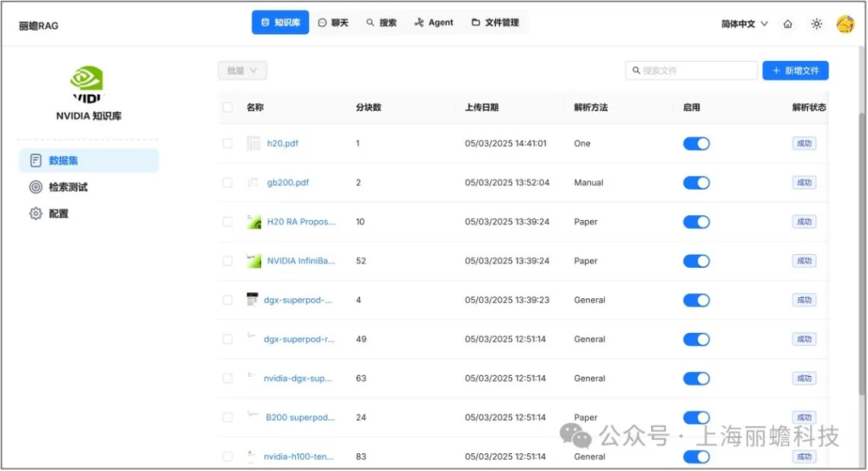Viewport: 868px width, 471px height.
Task: Disable the B200 superpod... enable toggle
Action: (697, 418)
